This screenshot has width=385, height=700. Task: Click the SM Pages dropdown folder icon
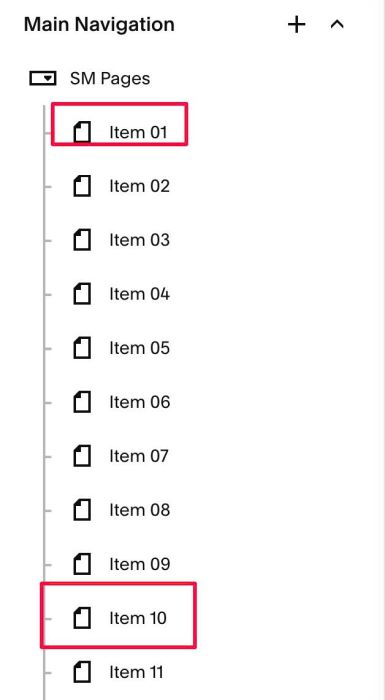point(43,79)
